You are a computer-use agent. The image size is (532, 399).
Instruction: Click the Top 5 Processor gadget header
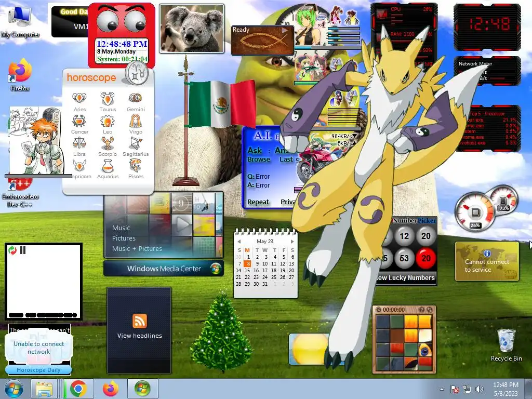tap(487, 114)
